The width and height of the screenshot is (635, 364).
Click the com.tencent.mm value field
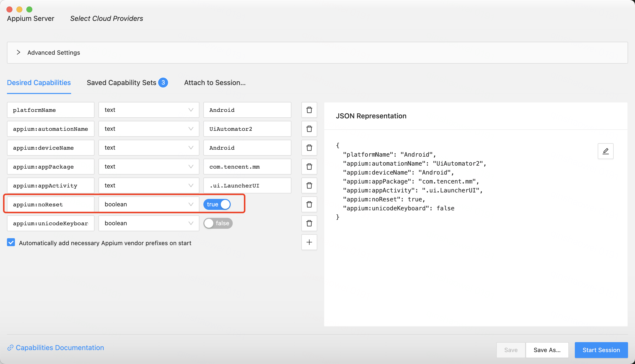247,167
